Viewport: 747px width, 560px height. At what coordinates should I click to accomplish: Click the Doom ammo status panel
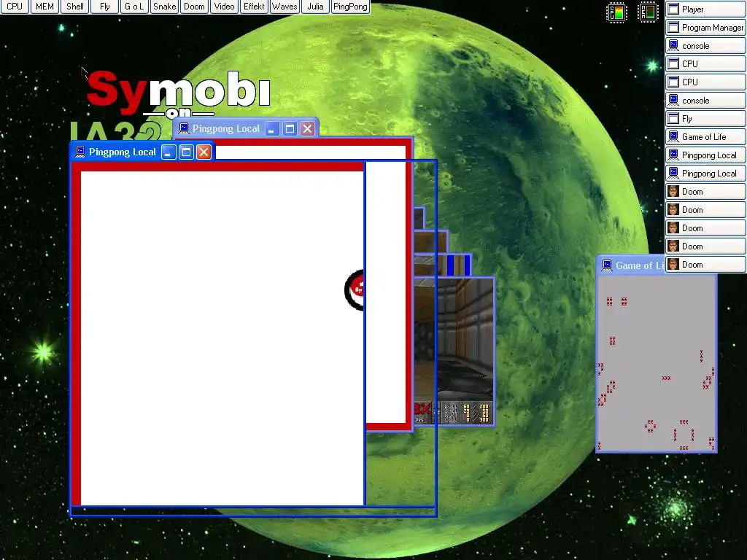click(465, 413)
